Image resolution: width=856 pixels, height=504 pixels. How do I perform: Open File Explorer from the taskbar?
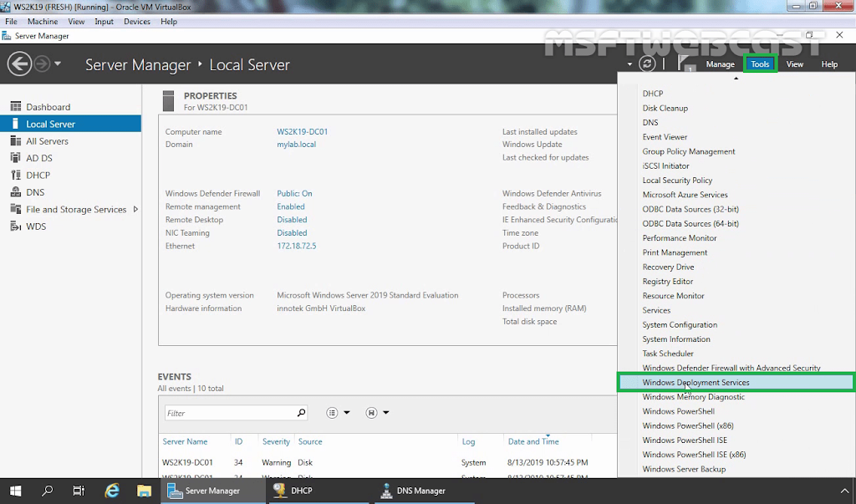pos(145,491)
